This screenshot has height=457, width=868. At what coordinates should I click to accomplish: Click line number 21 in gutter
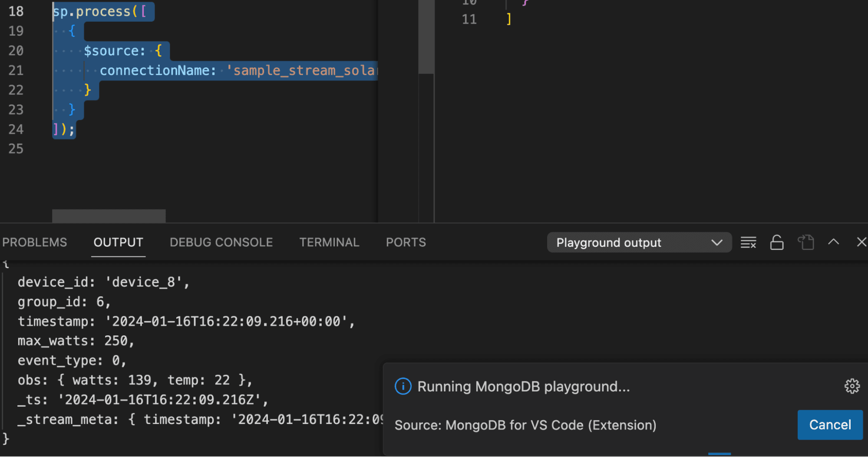coord(16,70)
